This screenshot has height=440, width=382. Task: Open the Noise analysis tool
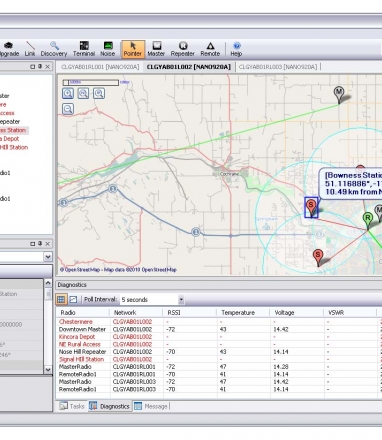(x=108, y=49)
